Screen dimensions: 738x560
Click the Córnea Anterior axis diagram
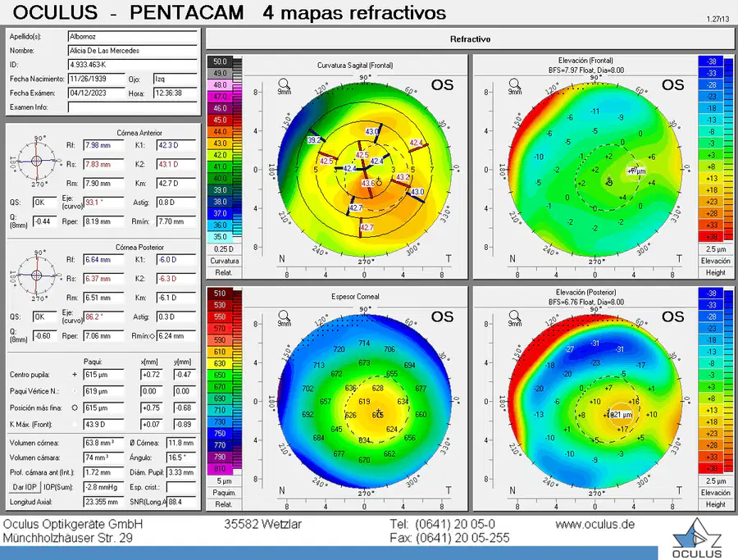(x=37, y=161)
